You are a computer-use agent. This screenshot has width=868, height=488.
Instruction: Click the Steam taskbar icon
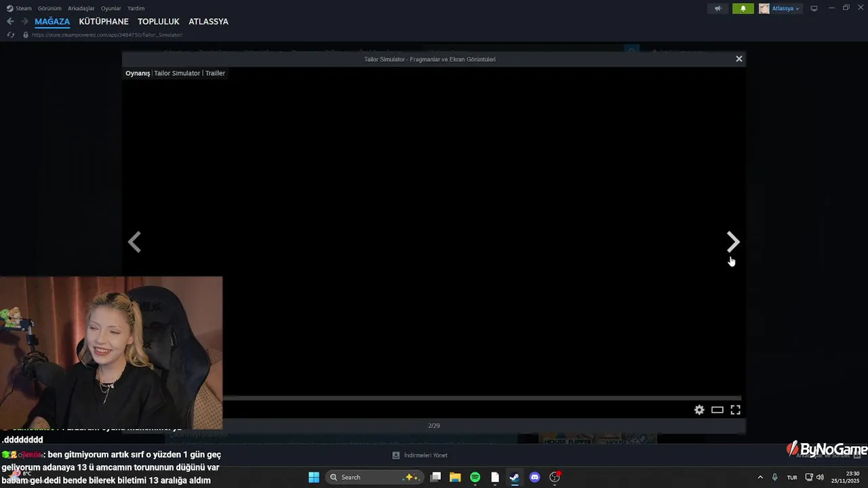coord(515,477)
